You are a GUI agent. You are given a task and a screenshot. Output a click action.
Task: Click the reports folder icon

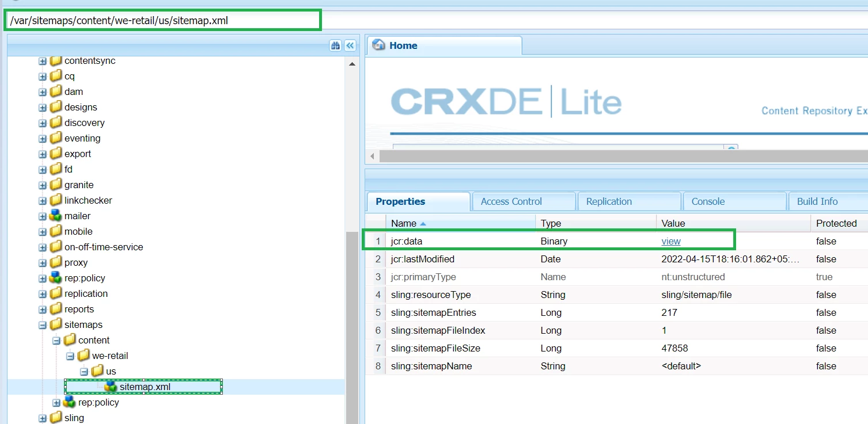click(55, 309)
